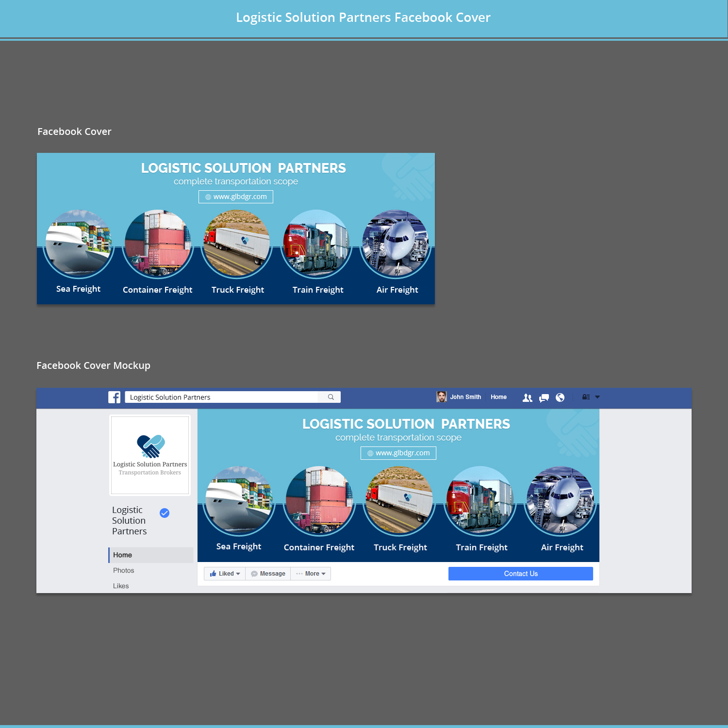Click the Air Freight plane photo in mockup
This screenshot has width=728, height=728.
pyautogui.click(x=561, y=500)
